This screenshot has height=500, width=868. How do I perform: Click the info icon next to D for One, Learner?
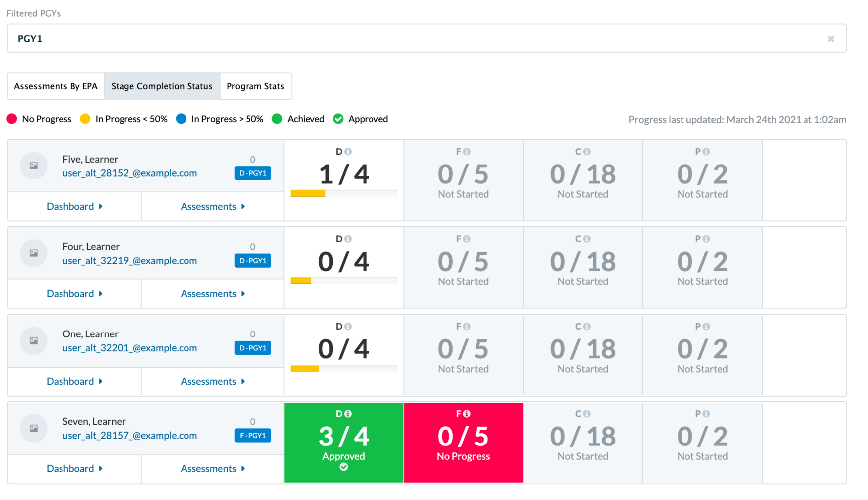[x=348, y=327]
